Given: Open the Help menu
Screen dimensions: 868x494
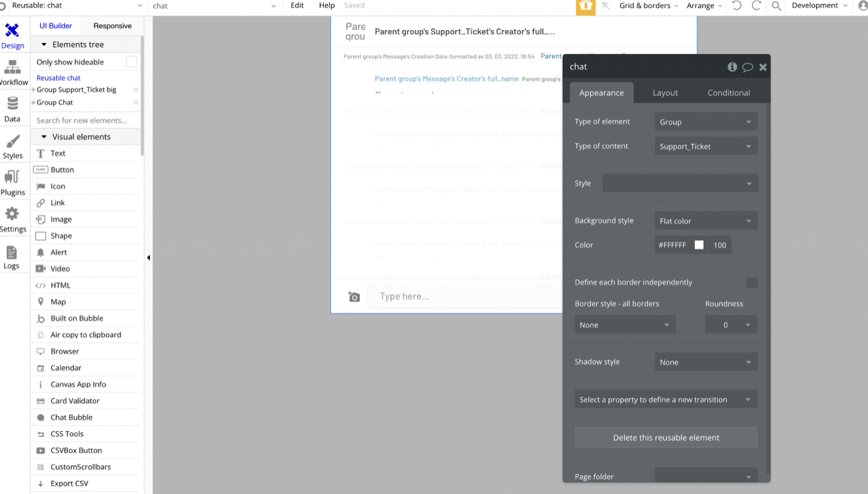Looking at the screenshot, I should (x=327, y=5).
